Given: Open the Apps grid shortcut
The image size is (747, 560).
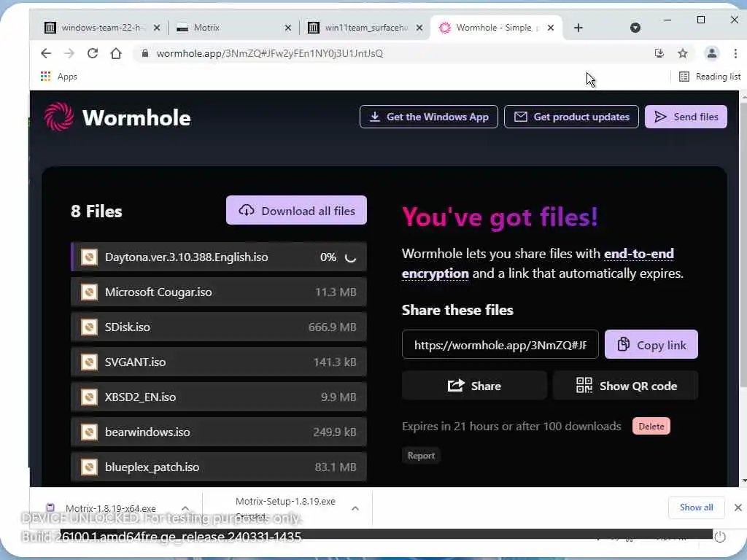Looking at the screenshot, I should click(x=58, y=76).
